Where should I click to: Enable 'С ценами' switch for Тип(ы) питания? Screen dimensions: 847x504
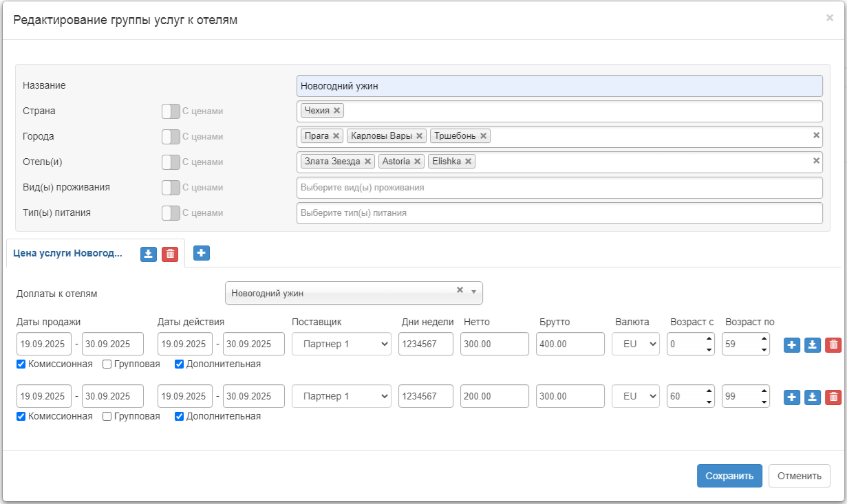(x=170, y=213)
